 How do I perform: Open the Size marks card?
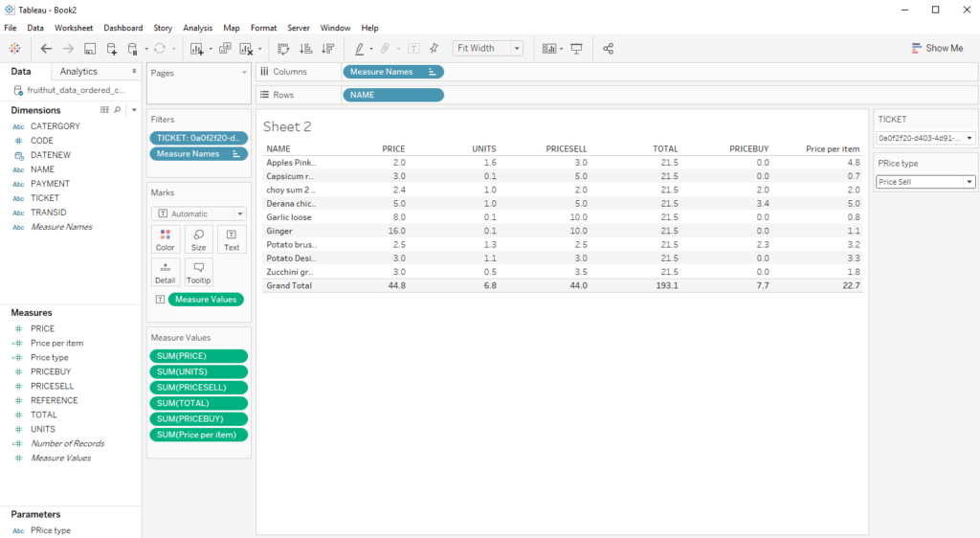click(198, 238)
